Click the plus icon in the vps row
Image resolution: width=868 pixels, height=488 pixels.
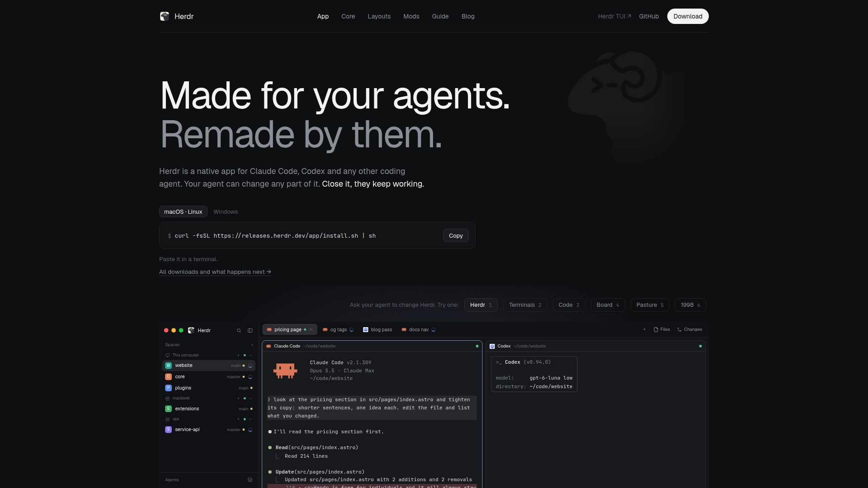click(238, 419)
